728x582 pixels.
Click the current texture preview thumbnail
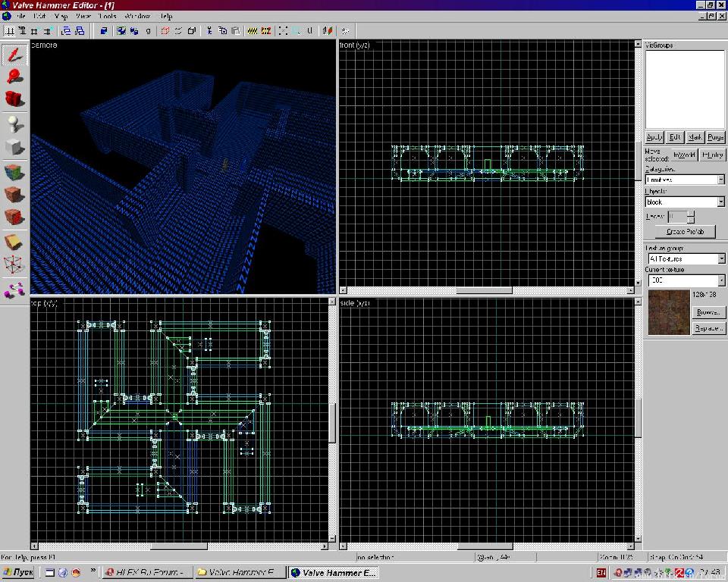669,312
